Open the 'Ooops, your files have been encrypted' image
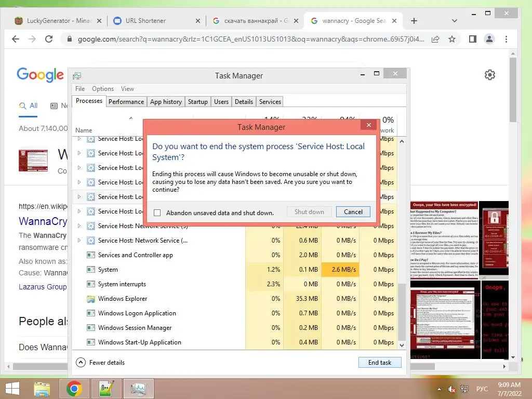 (x=444, y=240)
